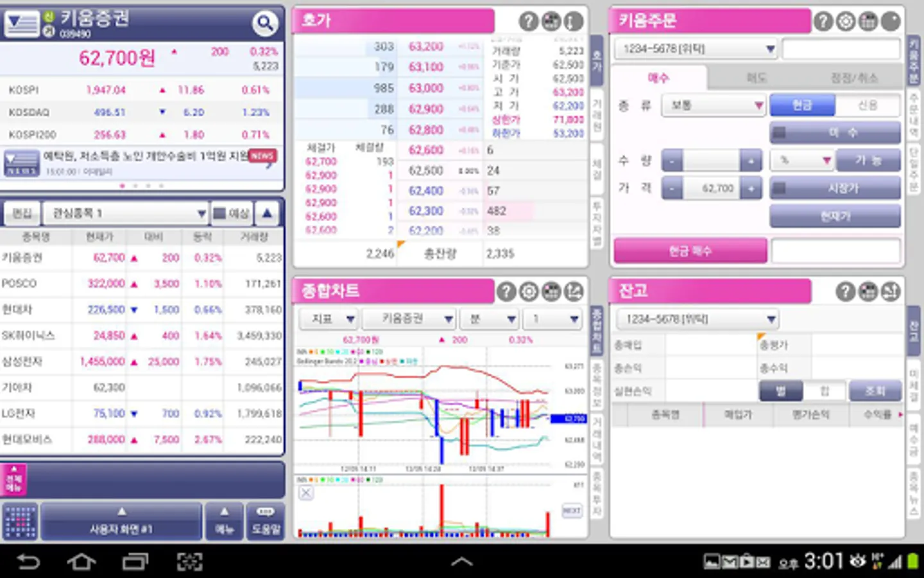Open the news ticker list icon
924x578 pixels.
tap(22, 163)
